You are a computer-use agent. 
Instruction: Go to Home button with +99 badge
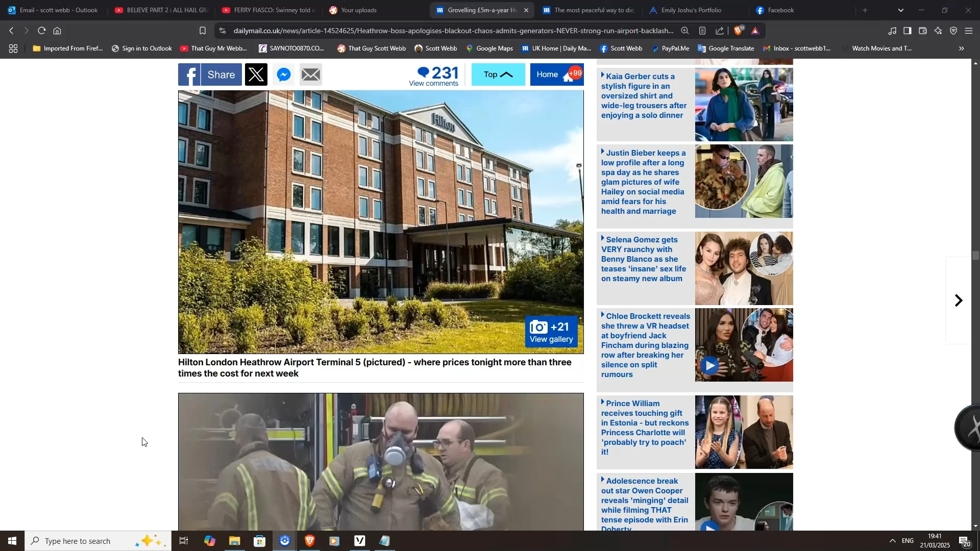click(x=557, y=74)
